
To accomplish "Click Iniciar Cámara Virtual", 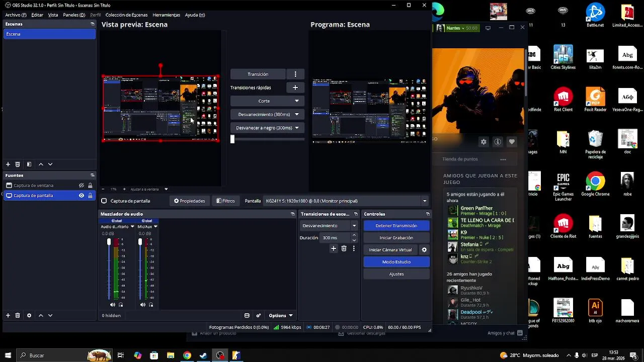I will [x=390, y=250].
